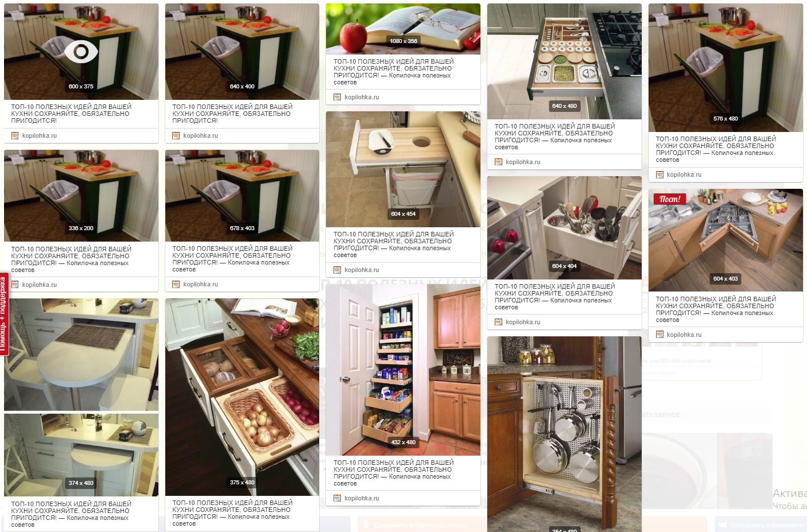Open the 604 x 454 cutting board drawer image

point(403,169)
